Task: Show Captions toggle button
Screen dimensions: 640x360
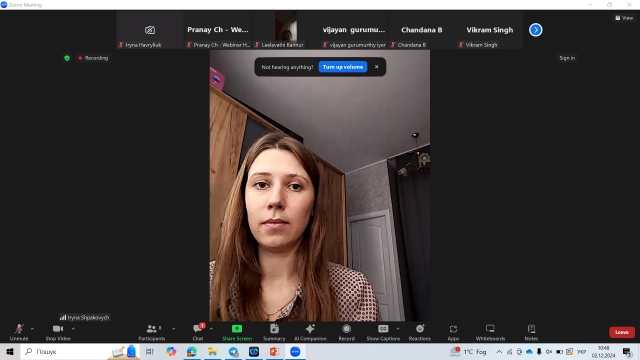Action: (x=383, y=332)
